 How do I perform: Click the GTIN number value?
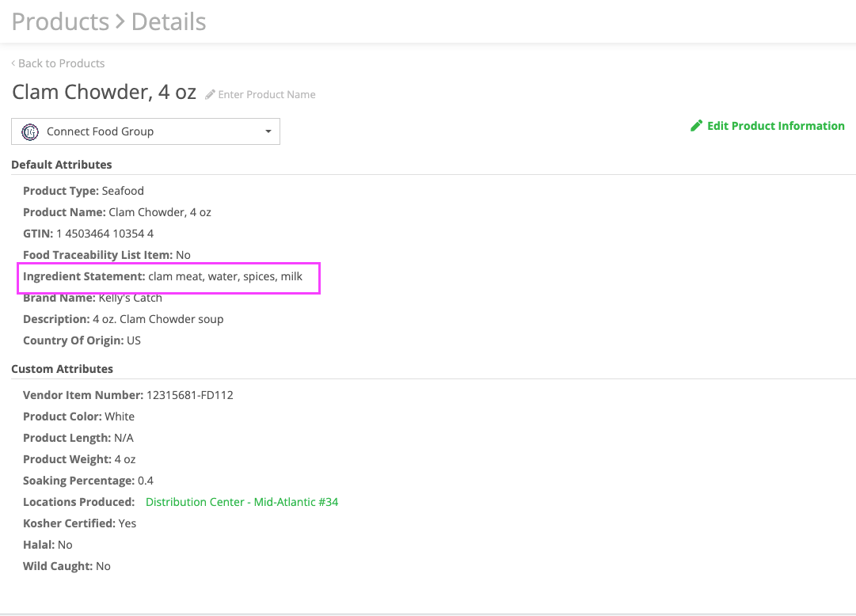tap(105, 234)
